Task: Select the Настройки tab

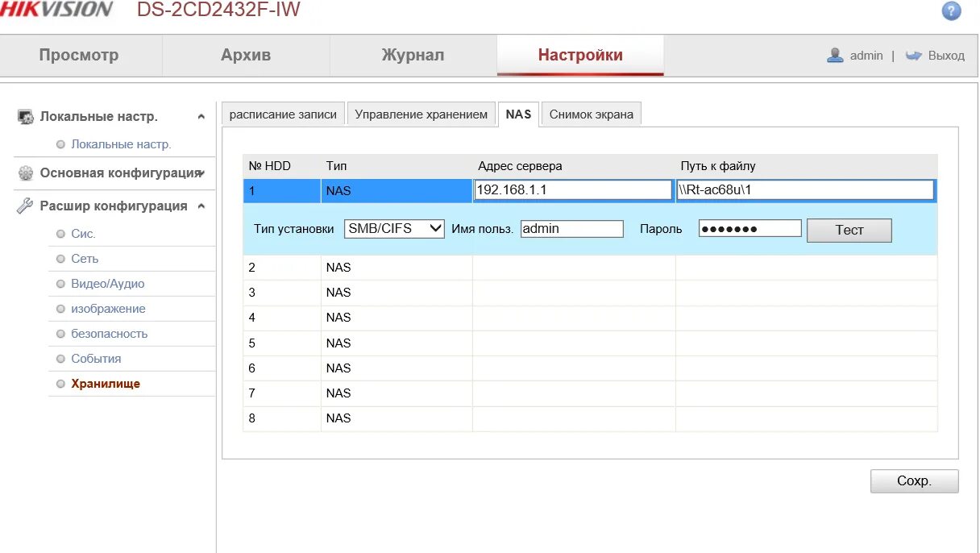Action: pos(580,56)
